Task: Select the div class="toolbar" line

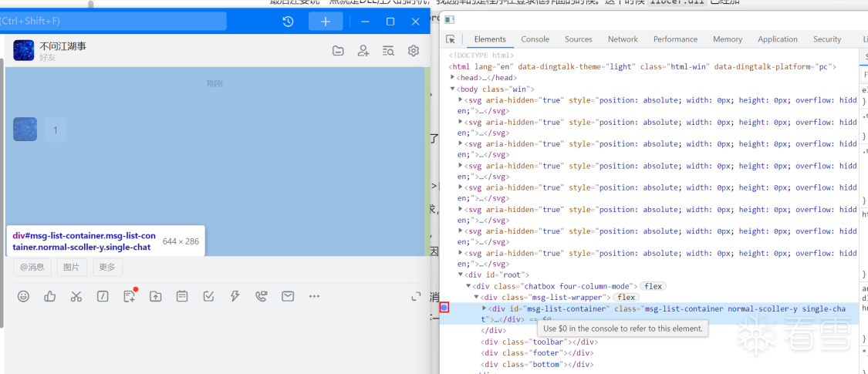Action: (x=540, y=342)
